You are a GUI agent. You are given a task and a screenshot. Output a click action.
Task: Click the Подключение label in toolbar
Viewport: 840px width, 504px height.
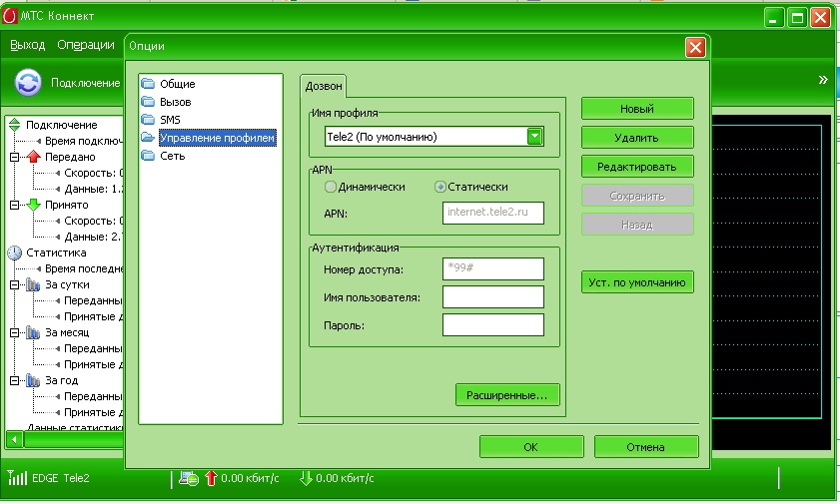(x=86, y=83)
